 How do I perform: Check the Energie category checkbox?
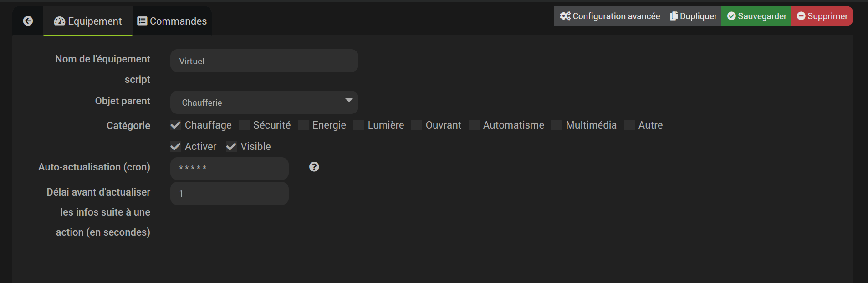pos(303,125)
